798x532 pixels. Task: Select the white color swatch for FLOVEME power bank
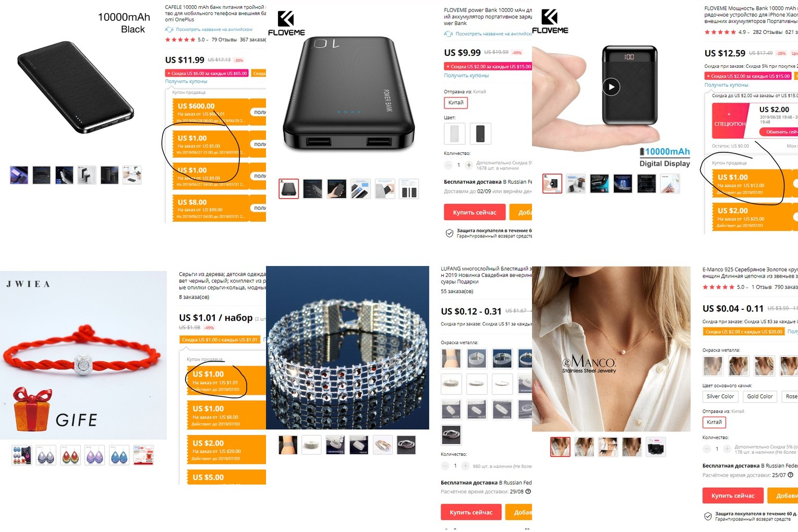pos(454,134)
